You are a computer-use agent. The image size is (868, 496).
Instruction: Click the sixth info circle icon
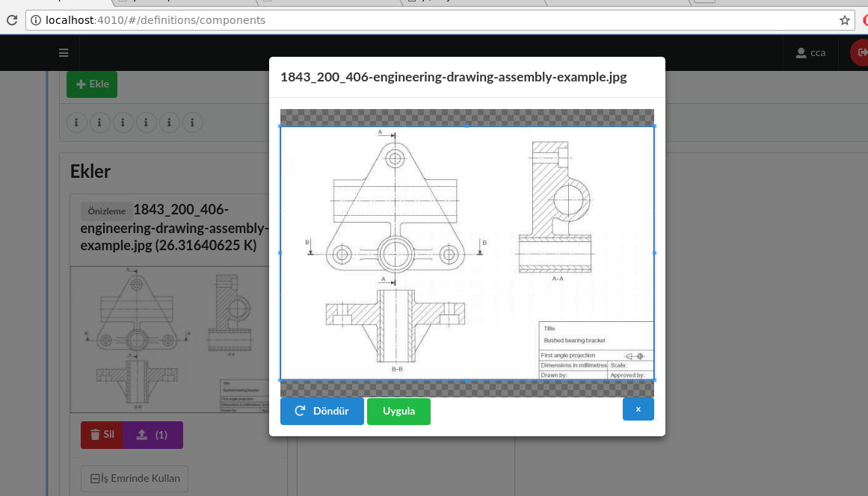pyautogui.click(x=193, y=123)
